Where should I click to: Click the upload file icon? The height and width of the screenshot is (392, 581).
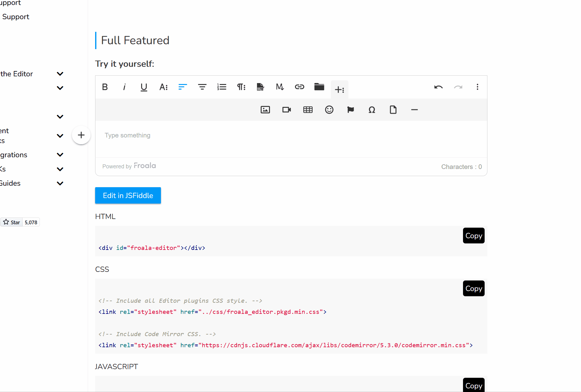coord(393,110)
